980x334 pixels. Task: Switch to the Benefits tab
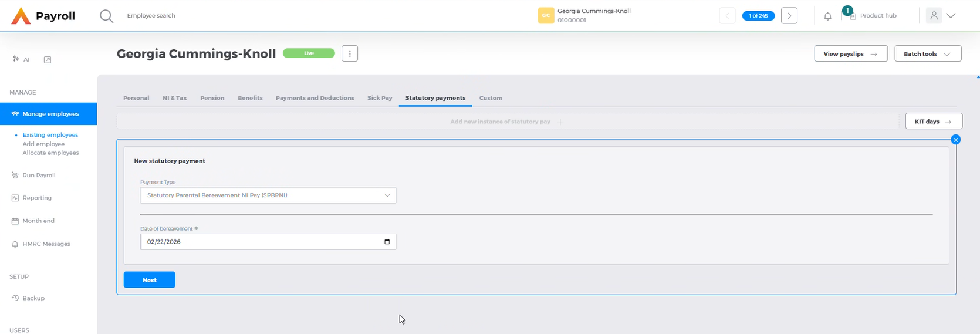(x=250, y=98)
